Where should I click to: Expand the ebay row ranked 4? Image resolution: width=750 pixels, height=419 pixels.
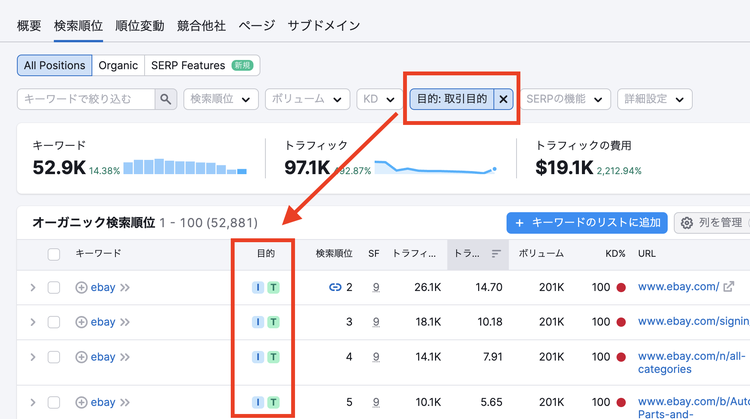click(33, 357)
